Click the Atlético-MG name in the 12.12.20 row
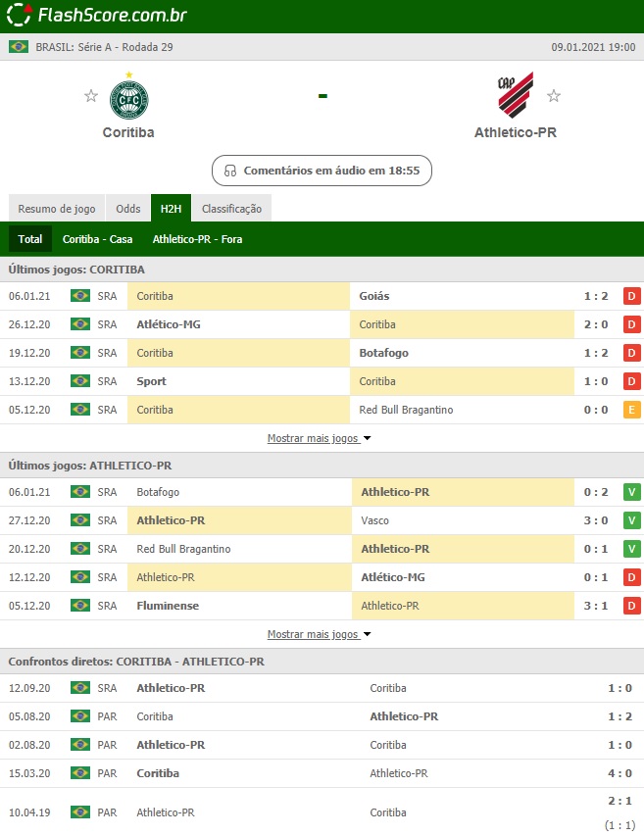 393,577
